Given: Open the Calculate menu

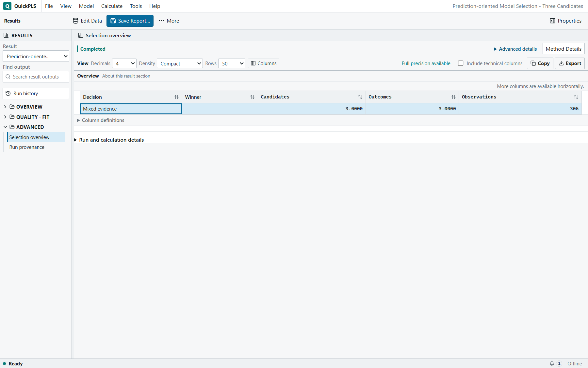Looking at the screenshot, I should point(112,6).
